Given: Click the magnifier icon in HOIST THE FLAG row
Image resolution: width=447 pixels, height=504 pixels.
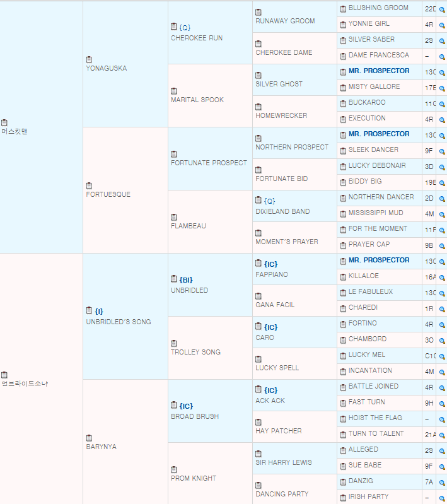Looking at the screenshot, I should (x=442, y=419).
